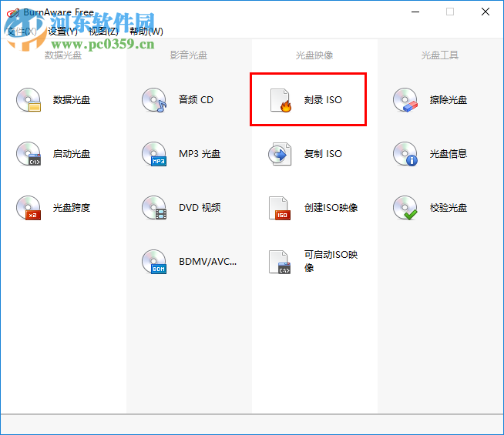This screenshot has height=435, width=504.
Task: Click the 创建ISO映像 label
Action: point(331,208)
